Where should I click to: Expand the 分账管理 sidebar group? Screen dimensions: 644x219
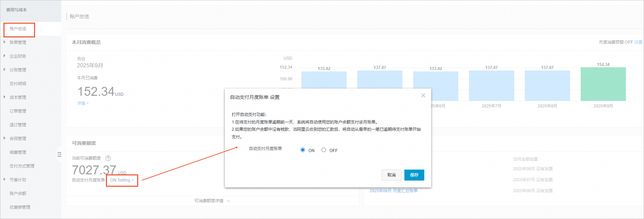[4, 70]
